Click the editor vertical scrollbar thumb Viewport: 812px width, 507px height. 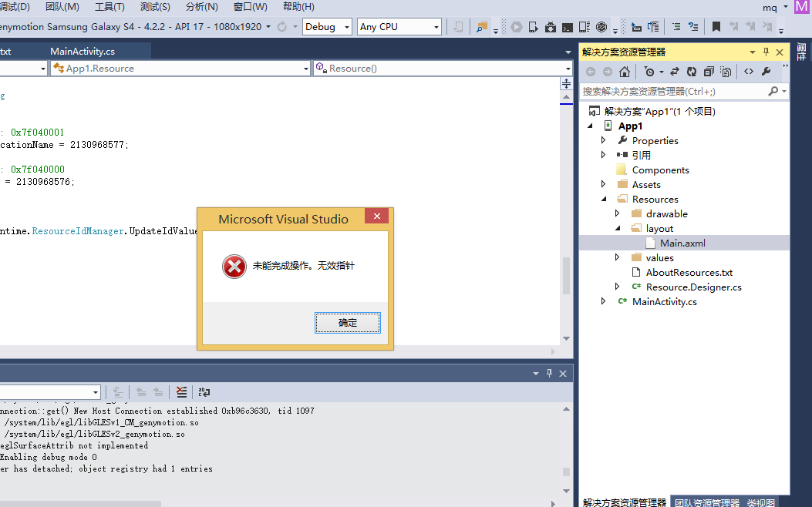click(x=566, y=275)
